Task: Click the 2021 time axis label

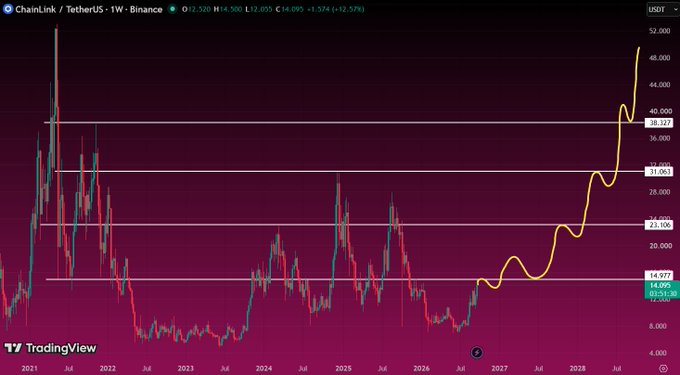Action: coord(29,369)
